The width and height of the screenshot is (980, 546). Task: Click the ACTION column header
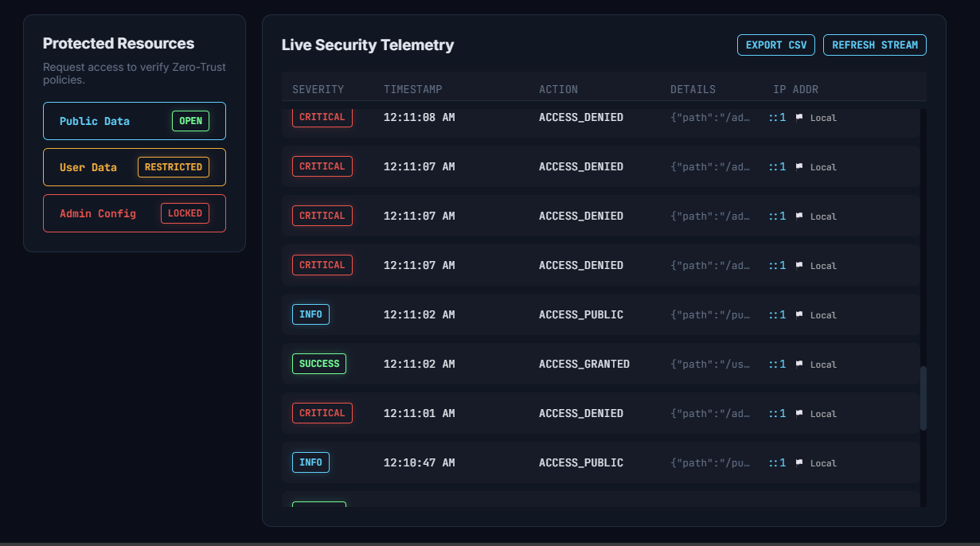pos(559,89)
